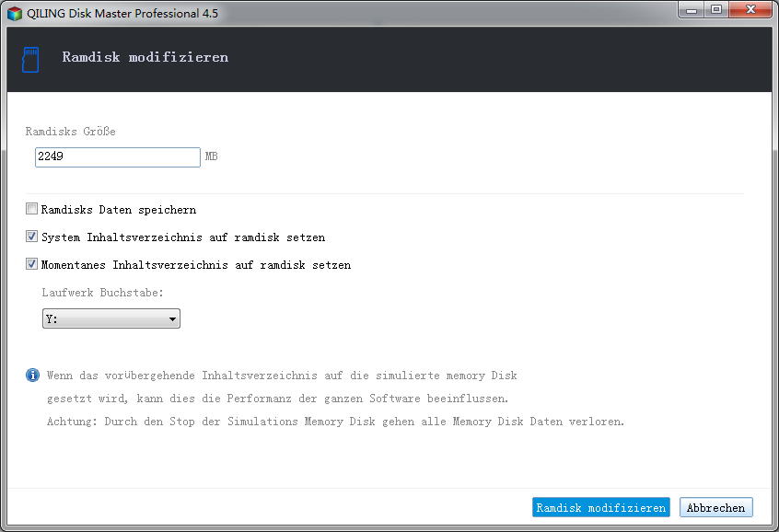Click the Ramdisk modifizieren header title

pyautogui.click(x=145, y=57)
